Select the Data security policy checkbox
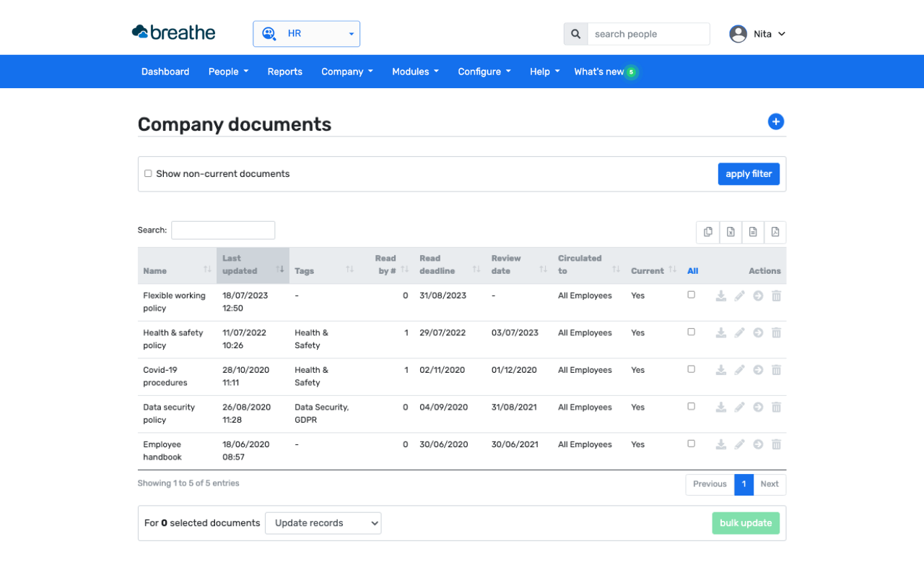This screenshot has width=924, height=578. click(692, 407)
